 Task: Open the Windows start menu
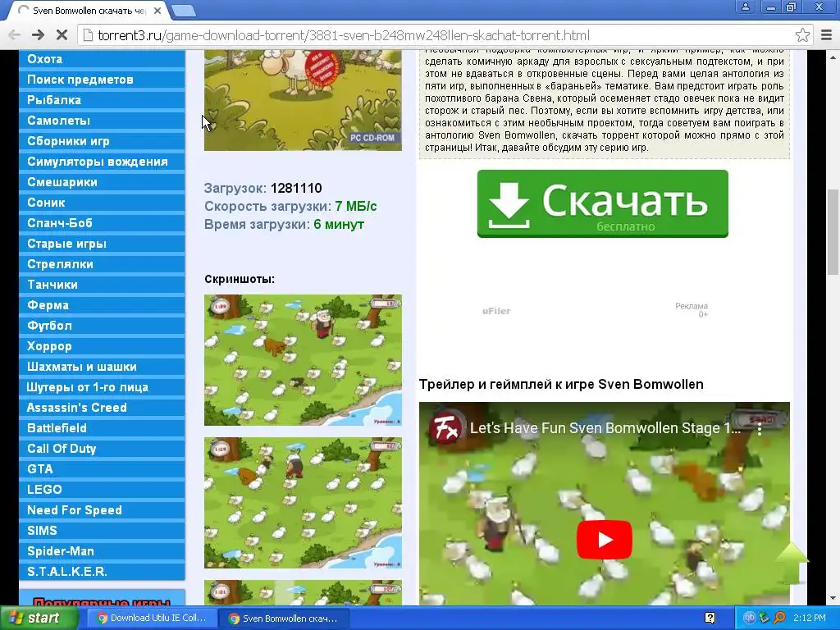click(39, 619)
